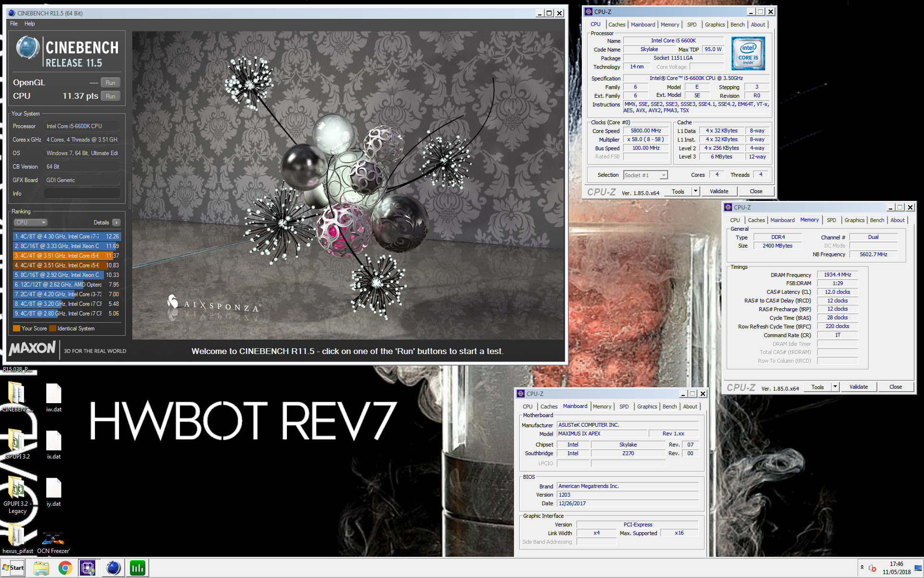Open Windows Explorer from the taskbar
Image resolution: width=924 pixels, height=578 pixels.
[41, 568]
